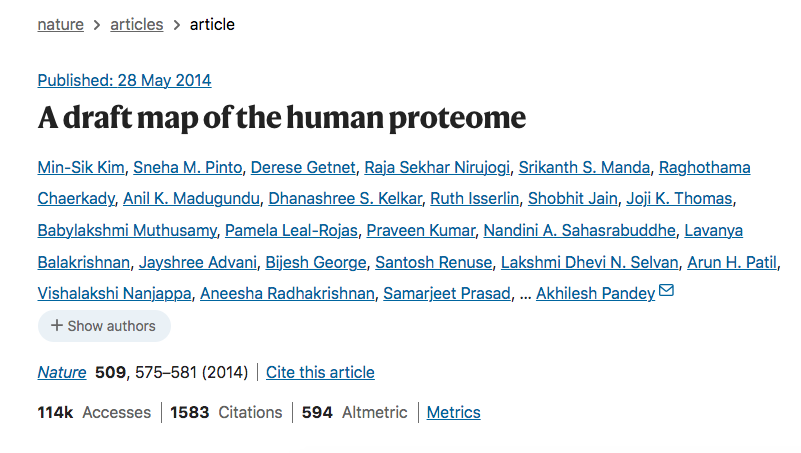
Task: Click author Raja Sekhar Nirujogi
Action: [437, 168]
